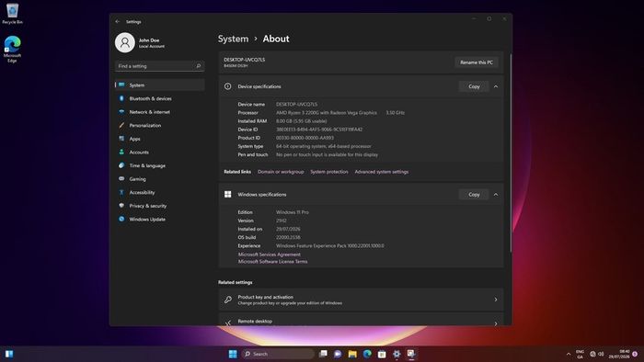644x362 pixels.
Task: Click the System breadcrumb link
Action: pyautogui.click(x=233, y=39)
